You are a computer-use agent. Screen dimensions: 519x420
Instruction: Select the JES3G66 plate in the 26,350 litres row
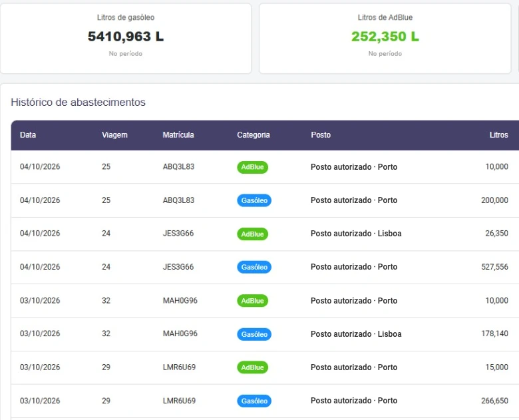pos(178,233)
